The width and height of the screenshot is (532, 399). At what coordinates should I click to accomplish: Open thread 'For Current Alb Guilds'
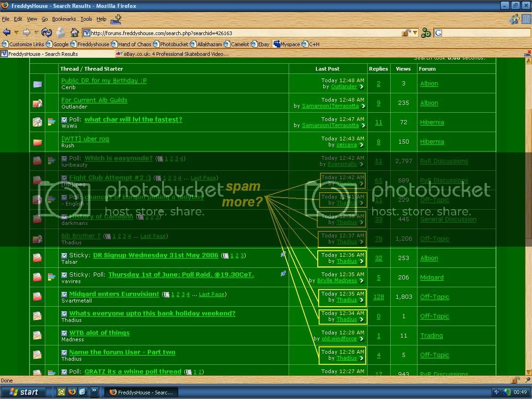coord(94,100)
